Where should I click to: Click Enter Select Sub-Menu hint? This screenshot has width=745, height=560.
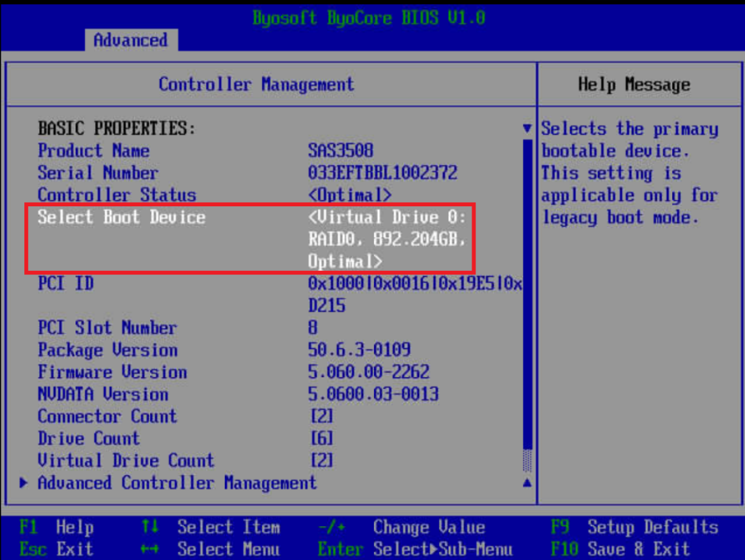pos(414,549)
